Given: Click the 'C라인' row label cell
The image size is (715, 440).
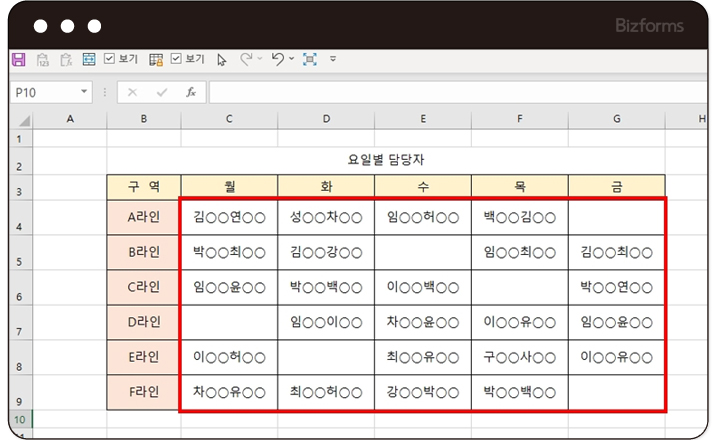Looking at the screenshot, I should point(144,288).
